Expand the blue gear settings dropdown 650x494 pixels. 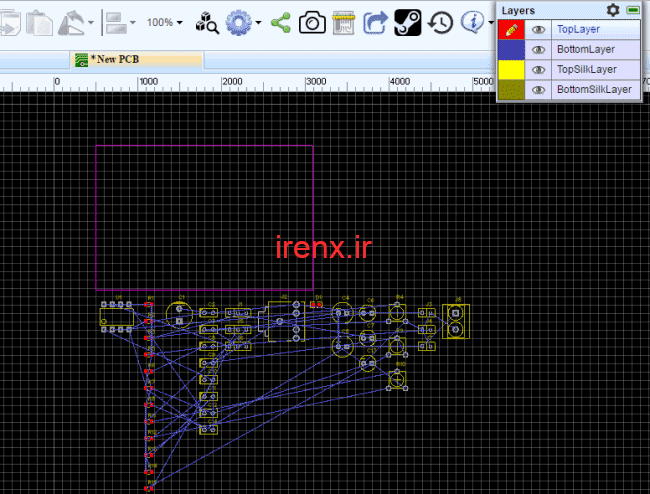(257, 22)
